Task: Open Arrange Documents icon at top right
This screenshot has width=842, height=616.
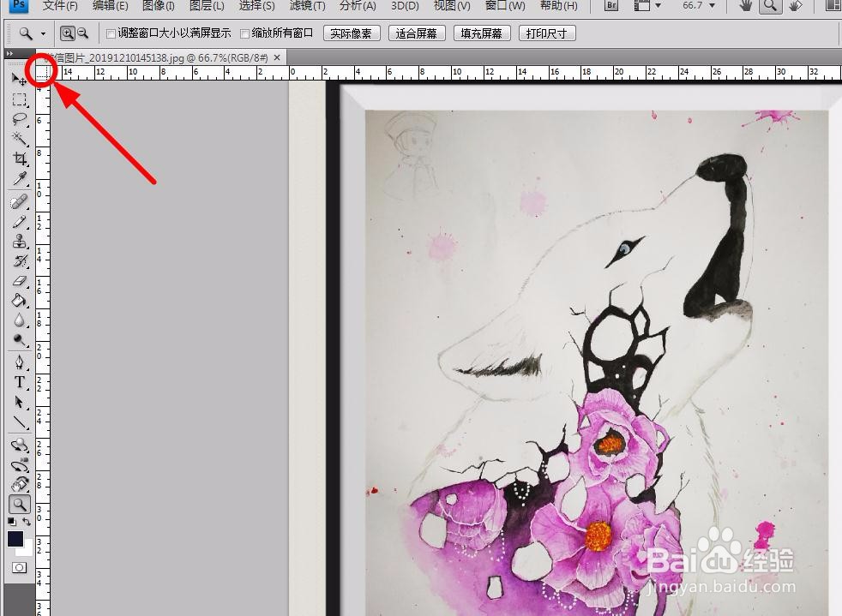Action: [x=833, y=6]
